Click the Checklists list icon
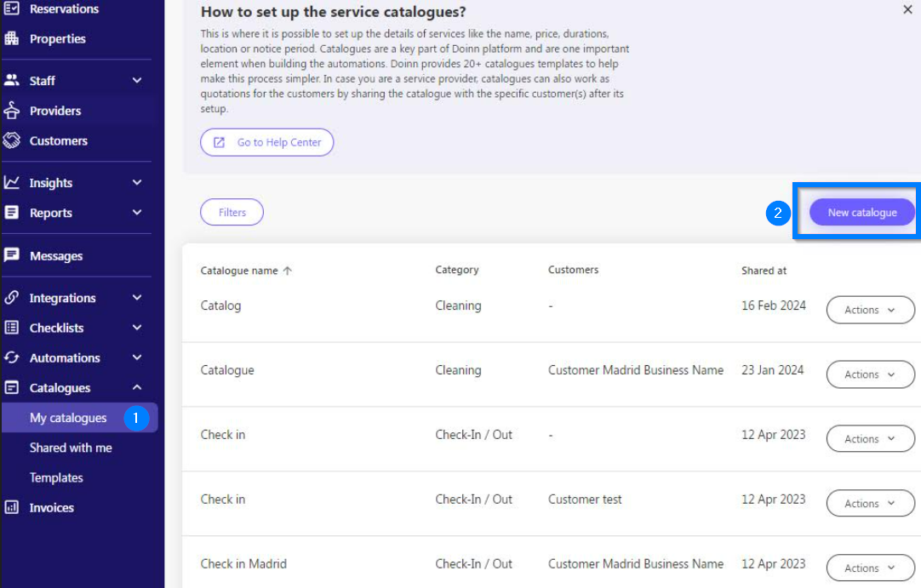 tap(12, 328)
